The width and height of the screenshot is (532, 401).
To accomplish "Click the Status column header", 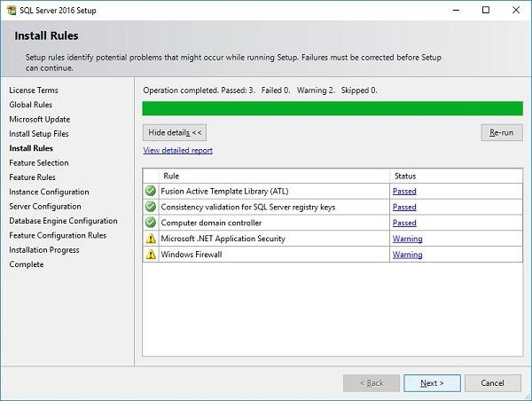I will 404,176.
